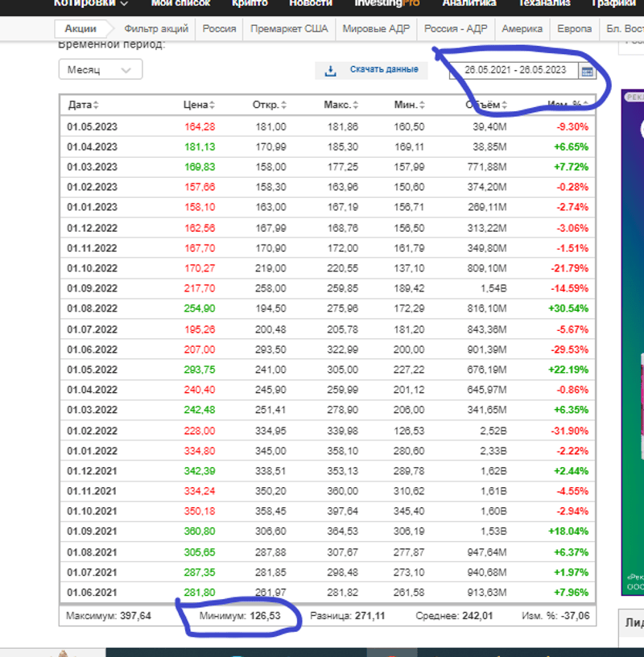Select the Россия - АДР tab
Image resolution: width=644 pixels, height=657 pixels.
[456, 29]
